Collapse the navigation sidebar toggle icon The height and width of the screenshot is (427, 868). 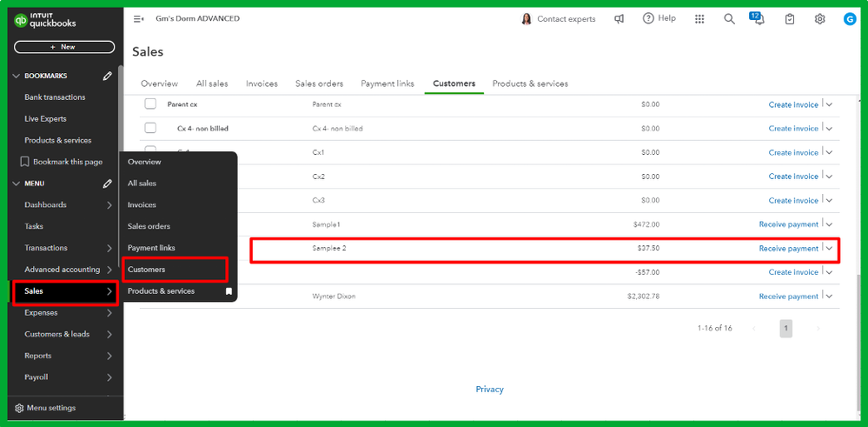pyautogui.click(x=138, y=19)
